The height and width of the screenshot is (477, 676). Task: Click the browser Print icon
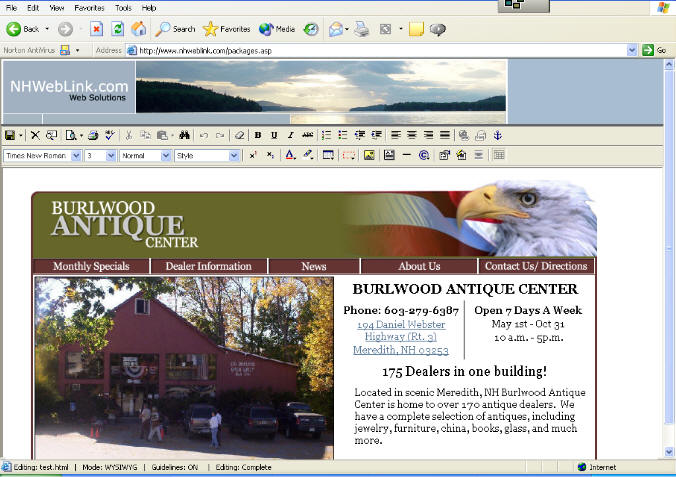(362, 29)
